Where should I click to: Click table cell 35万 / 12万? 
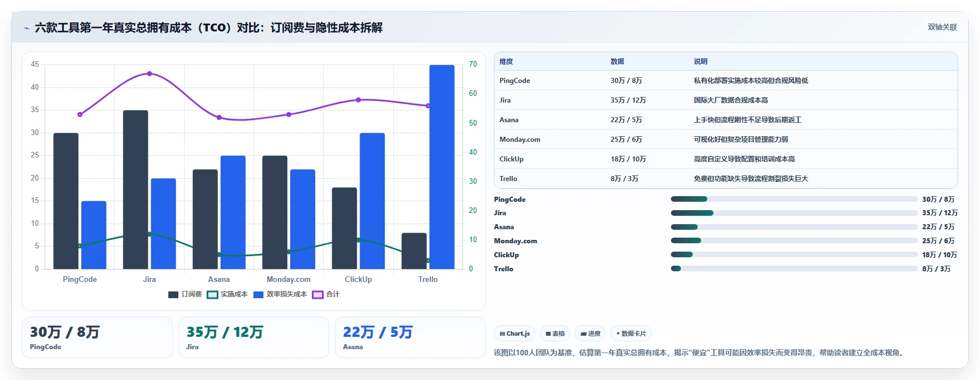click(628, 100)
